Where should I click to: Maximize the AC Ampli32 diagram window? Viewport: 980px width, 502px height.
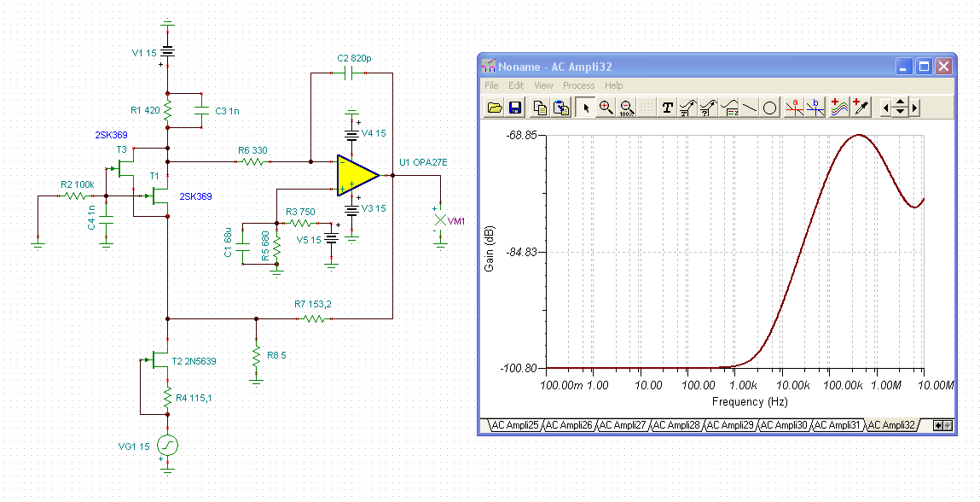click(x=924, y=67)
